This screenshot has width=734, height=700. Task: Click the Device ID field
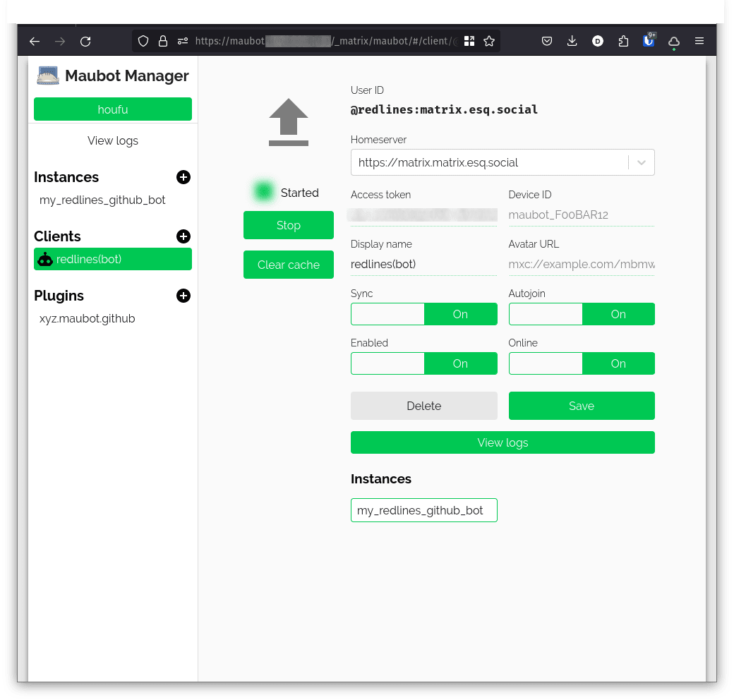pyautogui.click(x=582, y=215)
